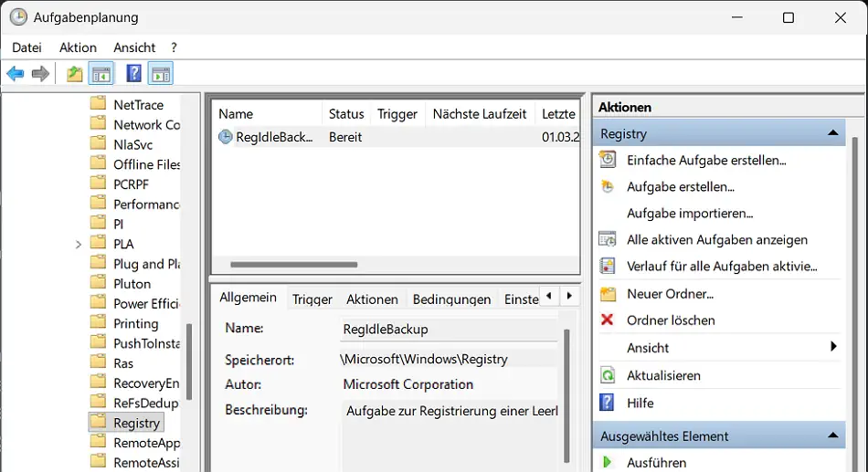Click the Pluton folder icon
Viewport: 868px width, 472px height.
[x=98, y=282]
